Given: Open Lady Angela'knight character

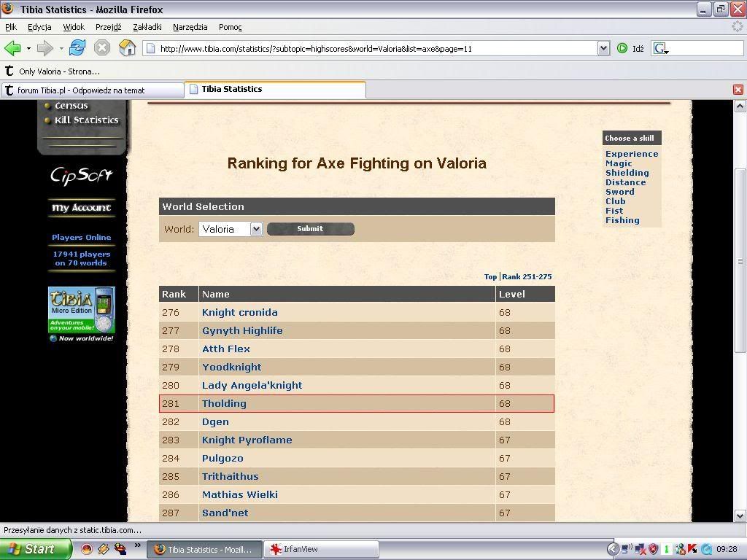Looking at the screenshot, I should pos(252,385).
